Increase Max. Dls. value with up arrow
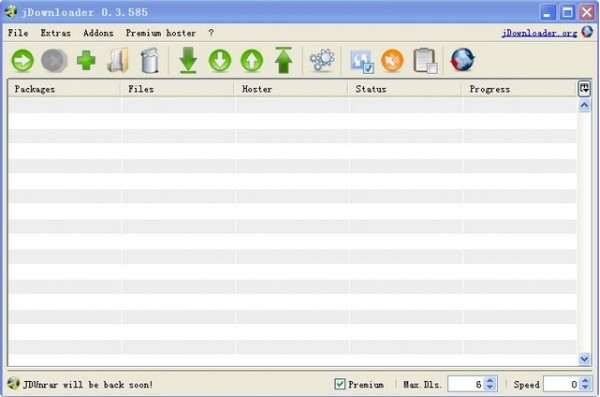The height and width of the screenshot is (397, 600). coord(490,380)
